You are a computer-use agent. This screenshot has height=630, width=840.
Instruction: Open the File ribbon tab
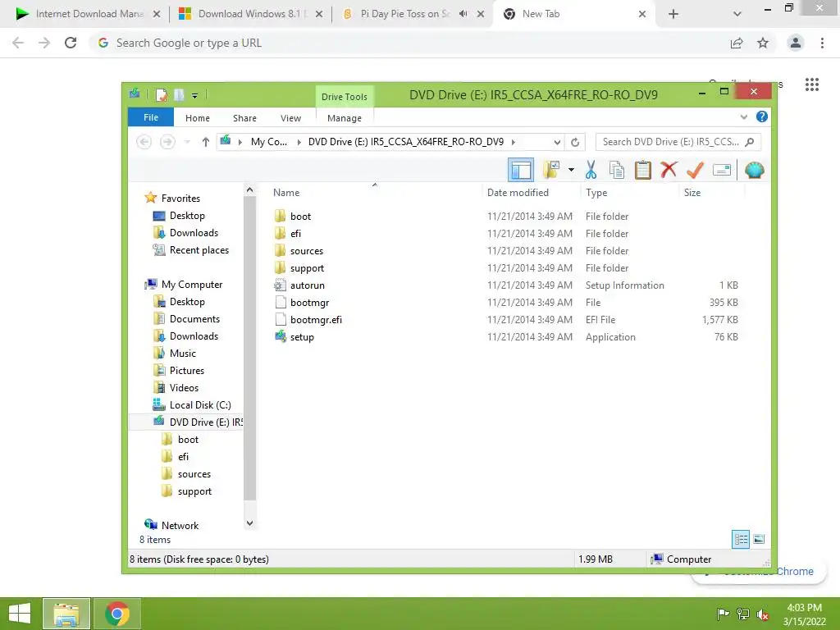click(x=151, y=117)
